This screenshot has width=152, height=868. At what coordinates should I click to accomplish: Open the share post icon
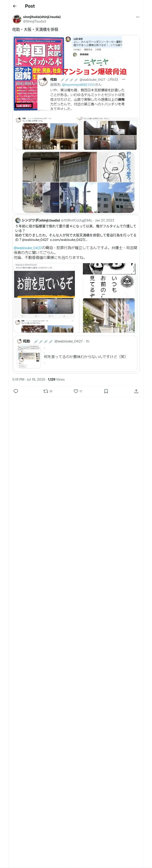pos(136,391)
